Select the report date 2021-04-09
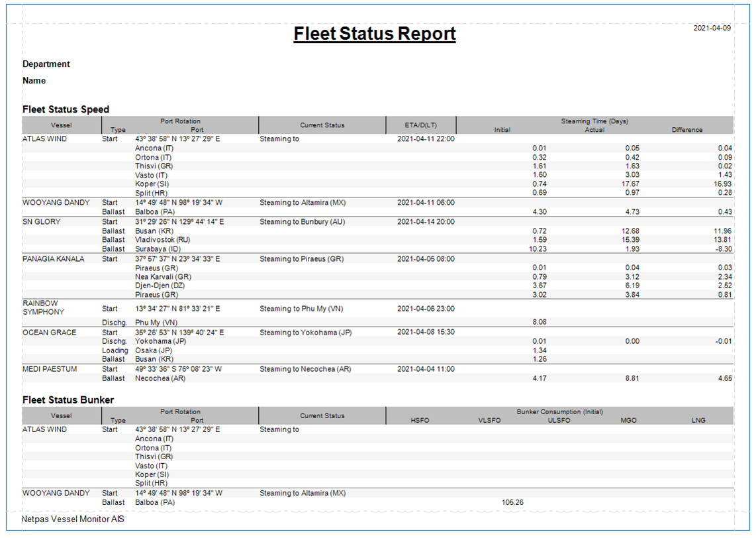The width and height of the screenshot is (756, 538). pos(712,28)
